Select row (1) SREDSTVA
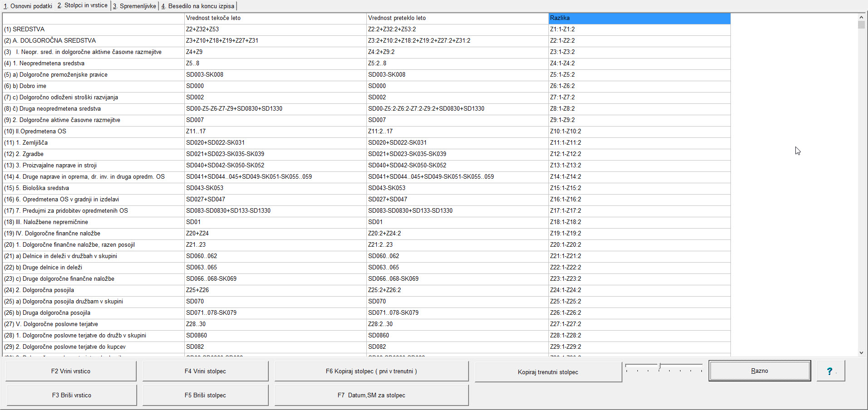 tap(94, 29)
